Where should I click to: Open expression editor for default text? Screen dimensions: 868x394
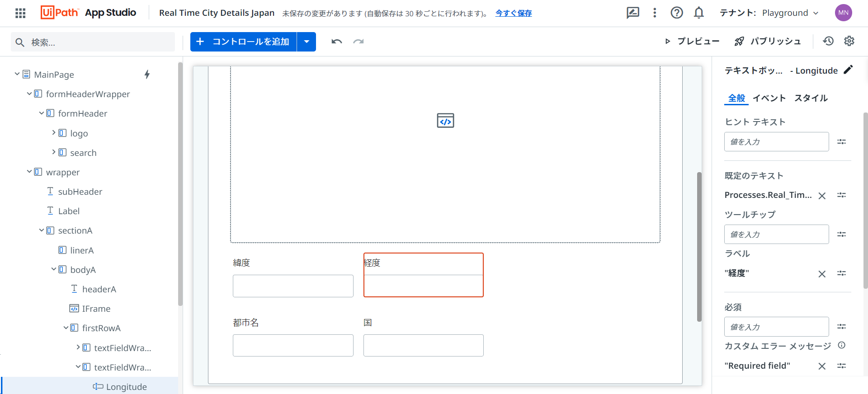coord(841,195)
